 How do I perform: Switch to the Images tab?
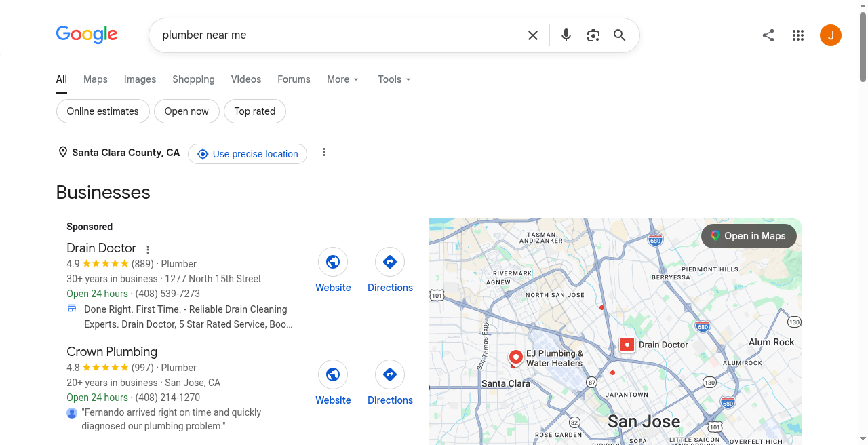(140, 79)
